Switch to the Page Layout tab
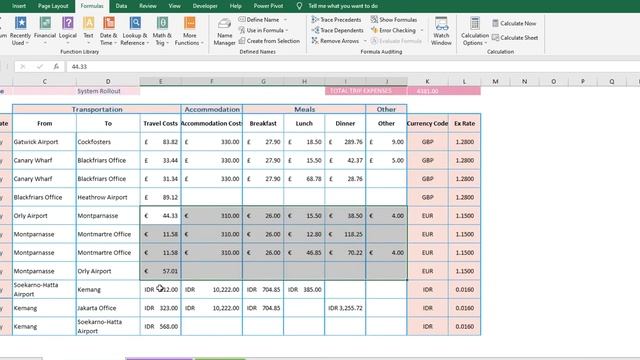640x360 pixels. (x=53, y=6)
